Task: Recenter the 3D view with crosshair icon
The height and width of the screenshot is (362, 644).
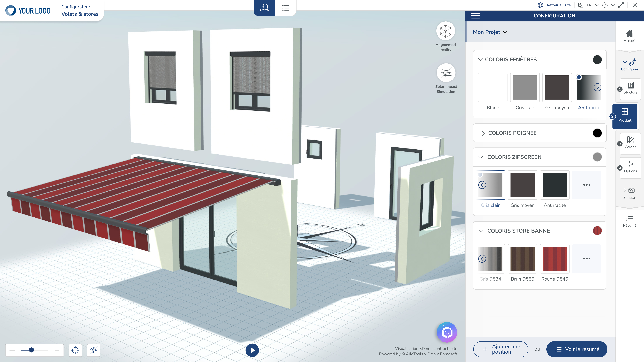Action: coord(75,350)
